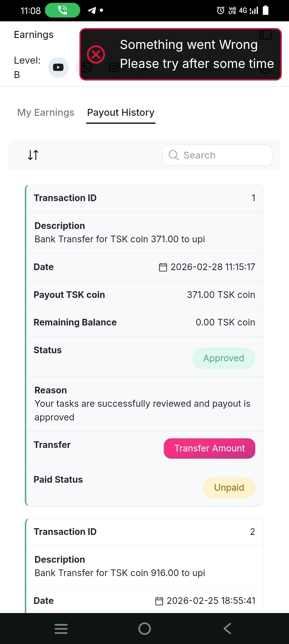The height and width of the screenshot is (644, 289).
Task: Tap the search magnifier icon
Action: click(174, 155)
